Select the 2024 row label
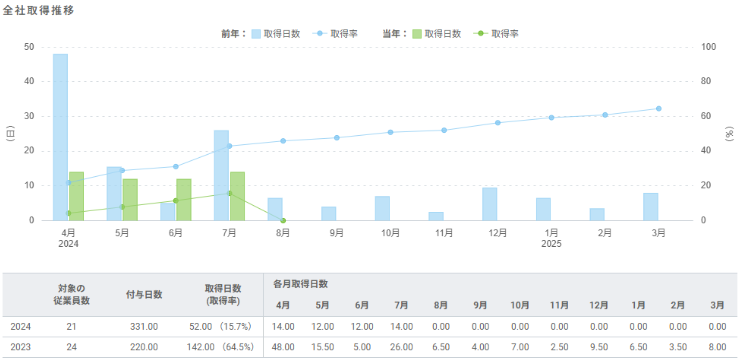Image resolution: width=740 pixels, height=362 pixels. 20,327
